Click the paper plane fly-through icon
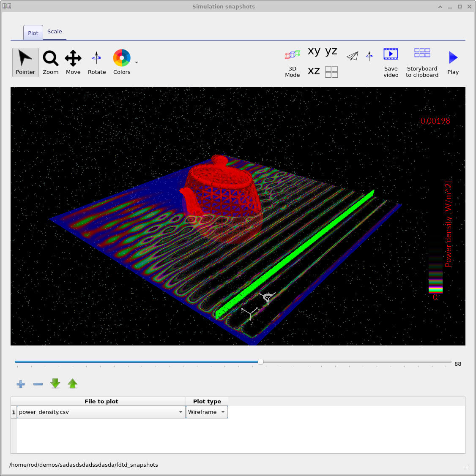Screen dimensions: 476x476 pos(353,56)
